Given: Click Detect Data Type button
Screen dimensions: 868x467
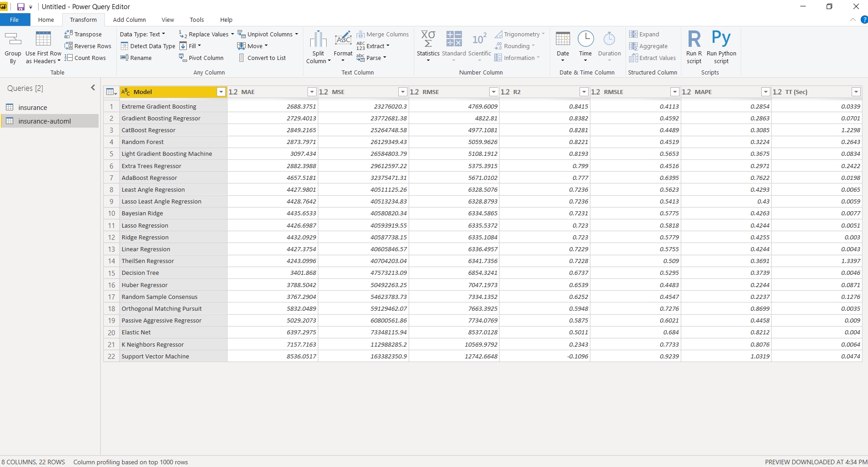Looking at the screenshot, I should click(148, 46).
